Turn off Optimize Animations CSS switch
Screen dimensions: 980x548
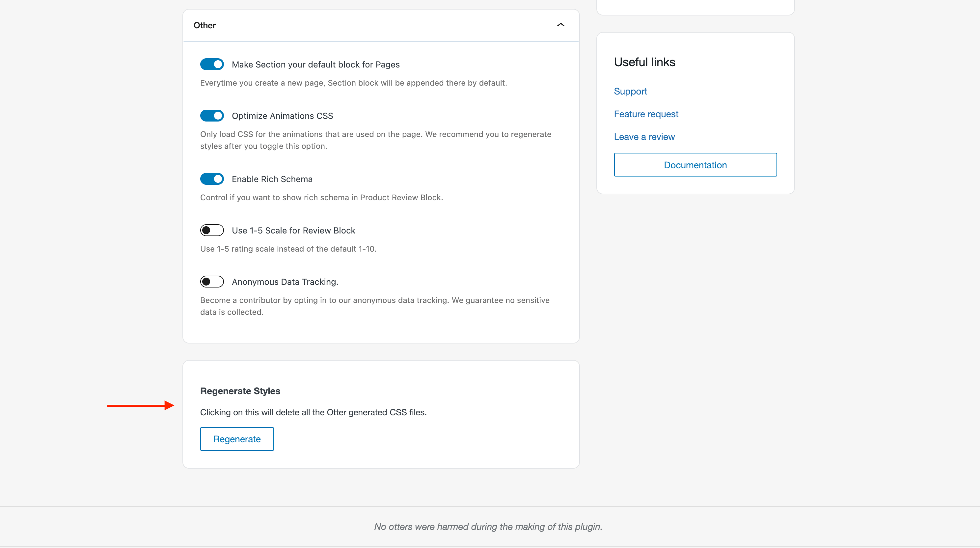(x=212, y=116)
